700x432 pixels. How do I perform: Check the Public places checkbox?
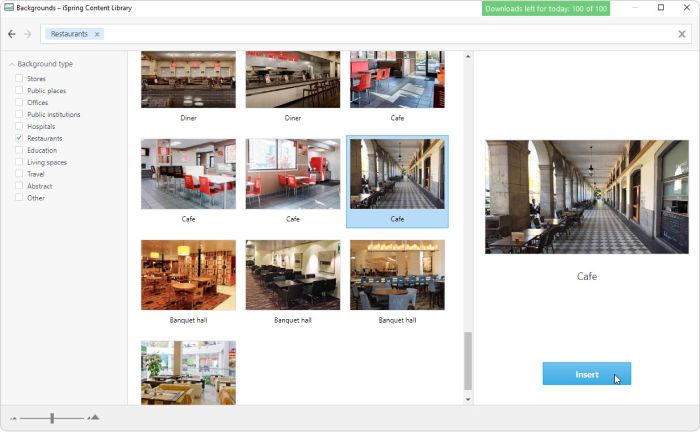pyautogui.click(x=19, y=90)
